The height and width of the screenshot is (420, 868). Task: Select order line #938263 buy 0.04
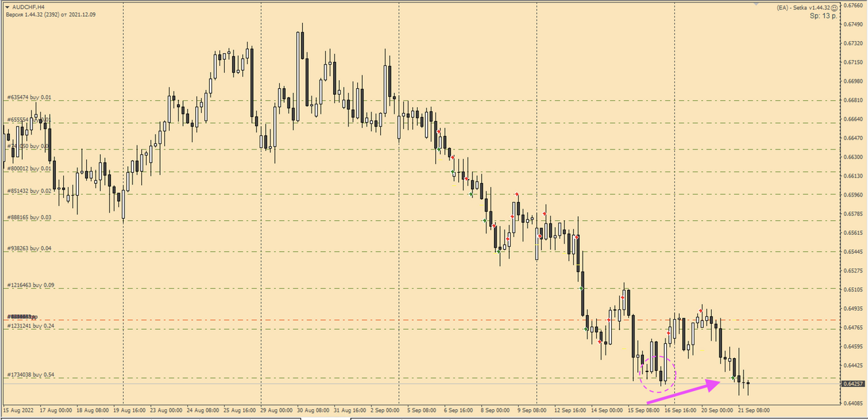(x=29, y=248)
